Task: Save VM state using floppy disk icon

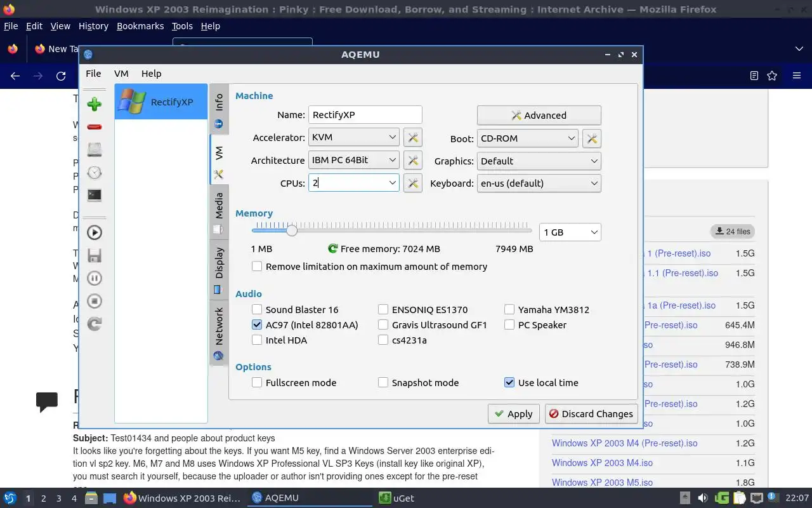Action: pos(95,255)
